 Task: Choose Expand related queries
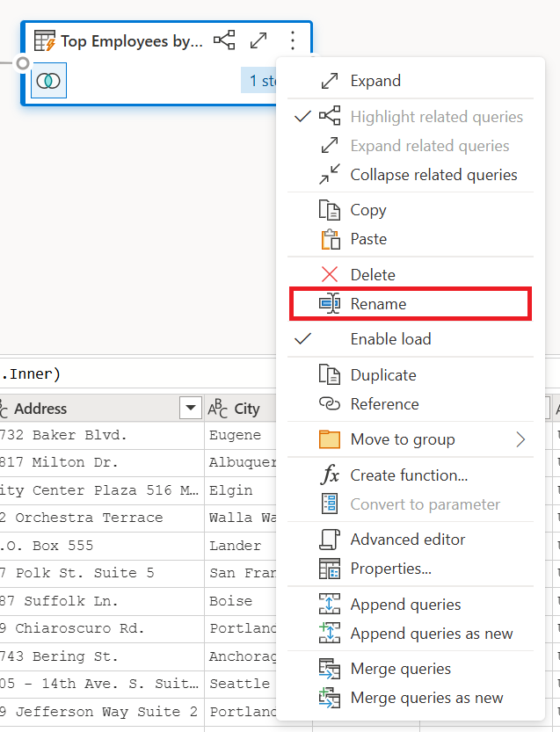(x=411, y=146)
